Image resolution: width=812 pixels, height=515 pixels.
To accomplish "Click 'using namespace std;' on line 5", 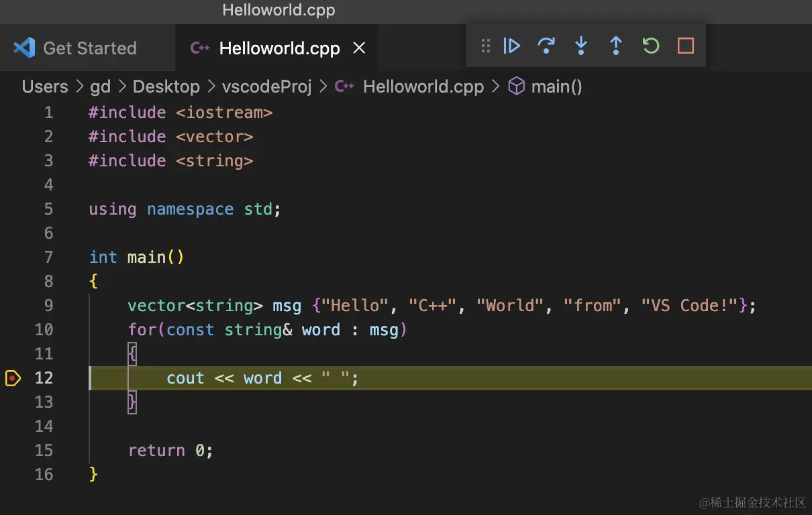I will (x=185, y=209).
